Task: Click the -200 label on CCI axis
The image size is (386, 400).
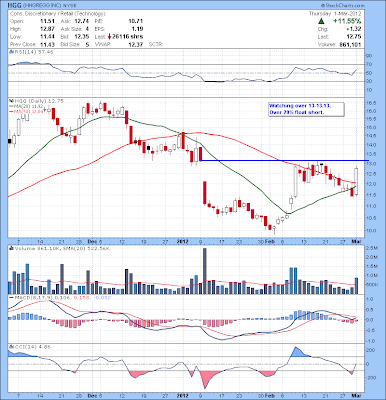Action: [x=372, y=378]
